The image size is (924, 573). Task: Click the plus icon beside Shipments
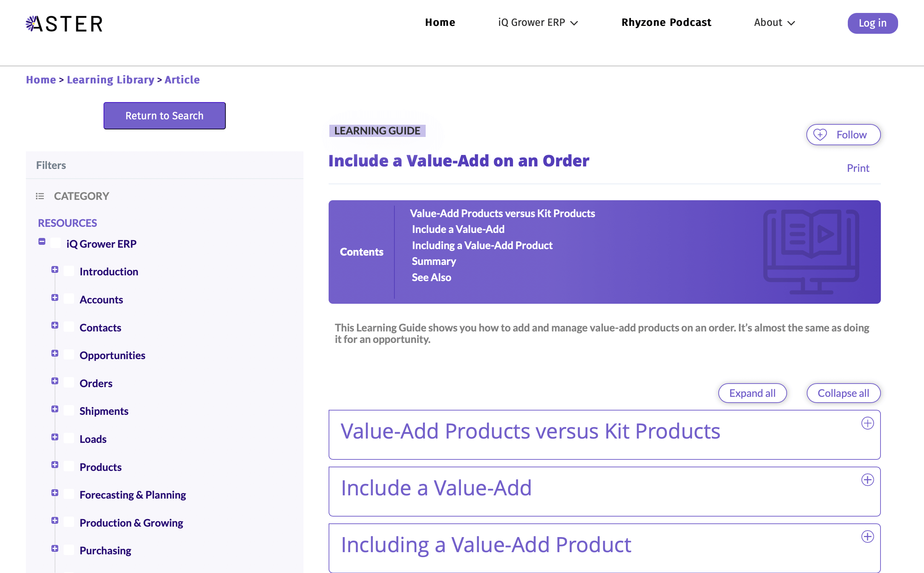tap(55, 409)
